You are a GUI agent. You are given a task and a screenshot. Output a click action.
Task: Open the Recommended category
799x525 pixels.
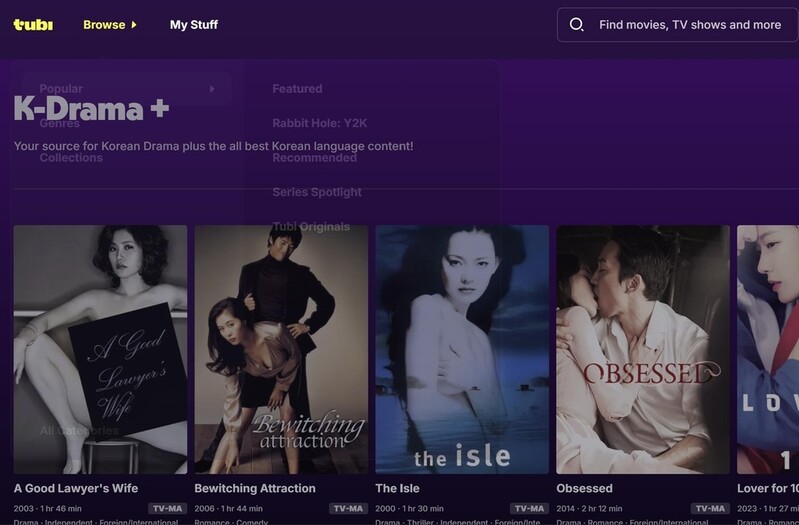tap(314, 157)
